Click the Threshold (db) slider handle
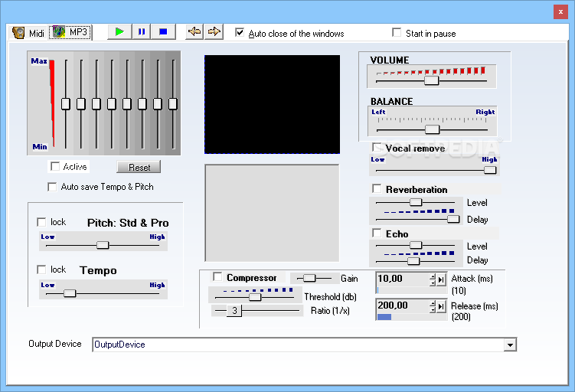This screenshot has height=392, width=575. click(255, 297)
